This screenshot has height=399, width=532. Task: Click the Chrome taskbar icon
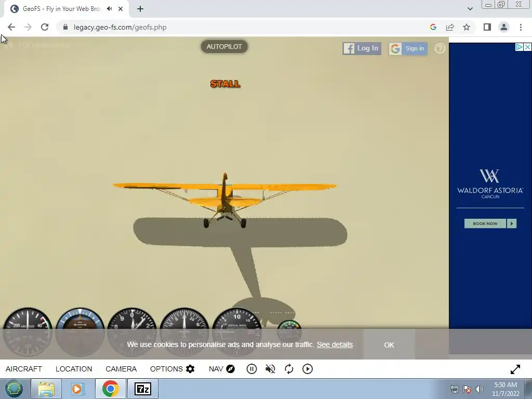[x=110, y=389]
